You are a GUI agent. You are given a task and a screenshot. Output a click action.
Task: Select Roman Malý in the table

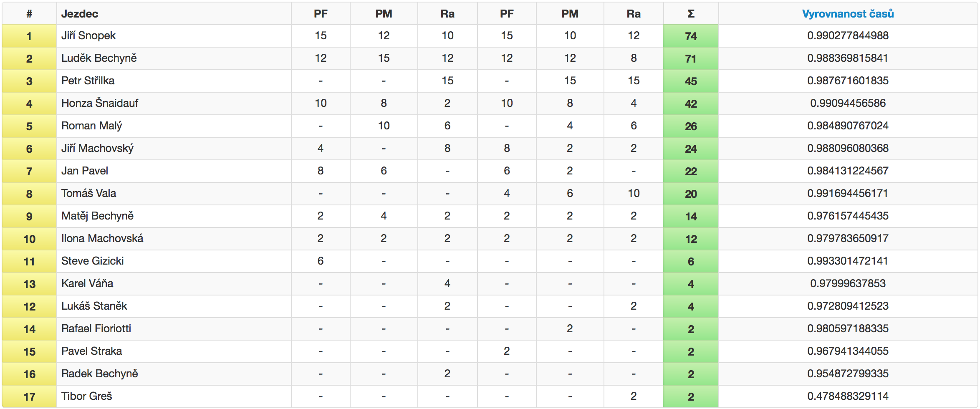click(x=92, y=126)
